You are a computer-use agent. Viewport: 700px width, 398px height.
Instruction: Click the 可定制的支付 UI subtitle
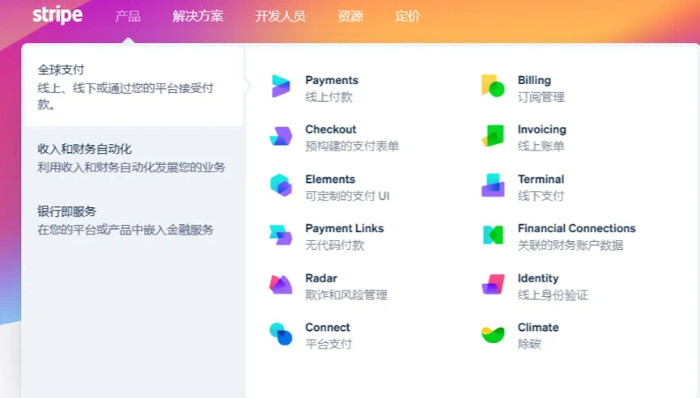coord(347,196)
